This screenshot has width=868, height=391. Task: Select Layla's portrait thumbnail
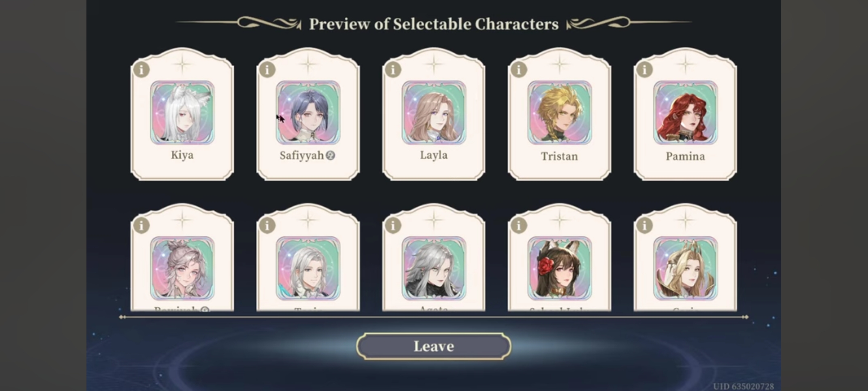[x=434, y=113]
